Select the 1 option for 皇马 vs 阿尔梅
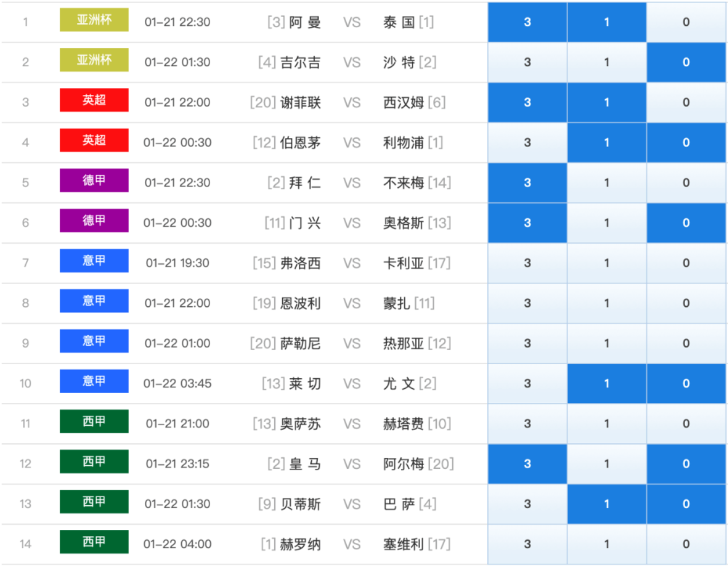 (607, 464)
